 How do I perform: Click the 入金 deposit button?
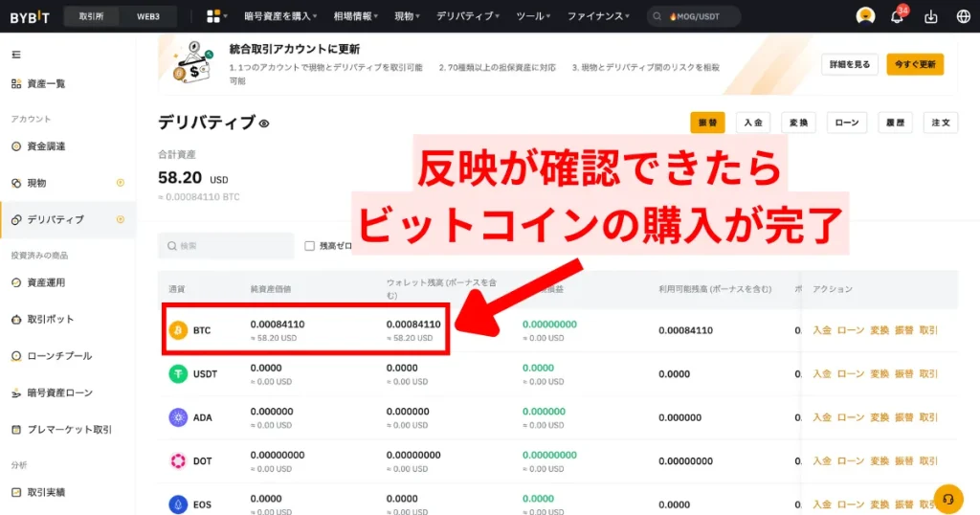click(753, 123)
